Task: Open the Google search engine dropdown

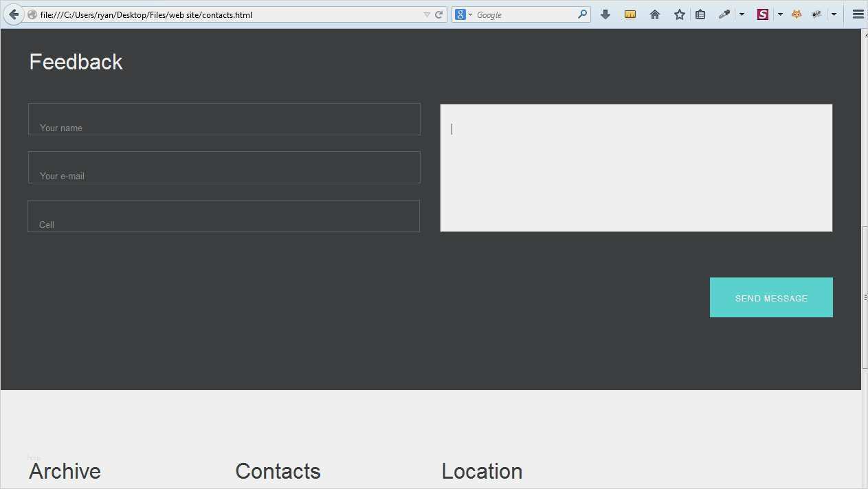Action: pos(463,14)
